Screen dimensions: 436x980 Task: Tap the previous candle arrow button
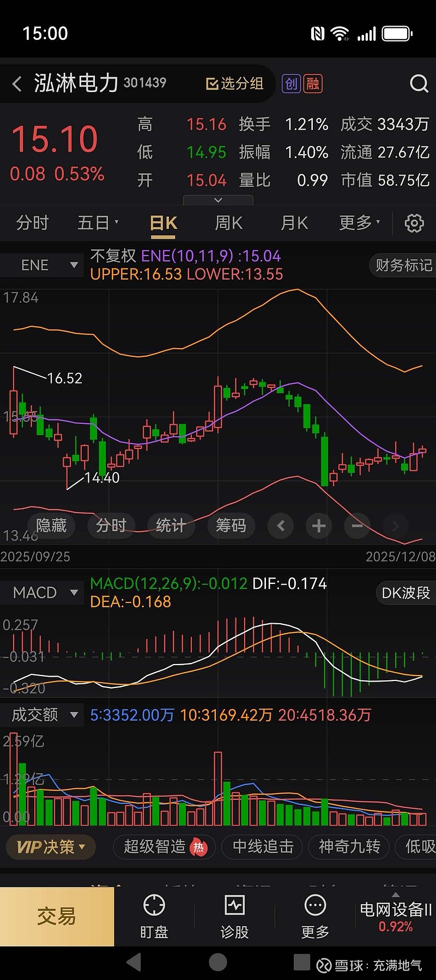[x=281, y=526]
